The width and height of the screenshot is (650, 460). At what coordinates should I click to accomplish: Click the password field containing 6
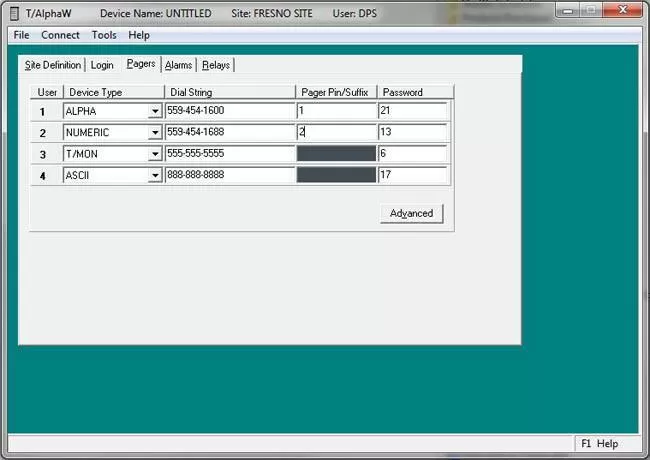[413, 154]
